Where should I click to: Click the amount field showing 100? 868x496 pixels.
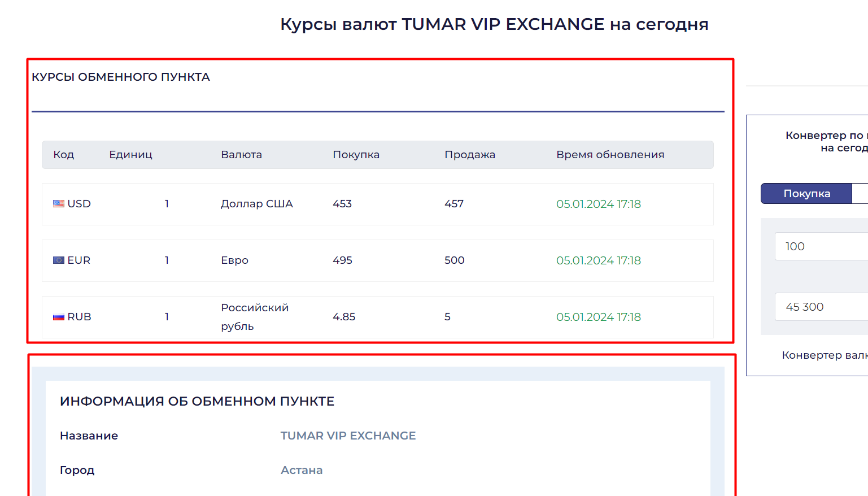tap(821, 246)
